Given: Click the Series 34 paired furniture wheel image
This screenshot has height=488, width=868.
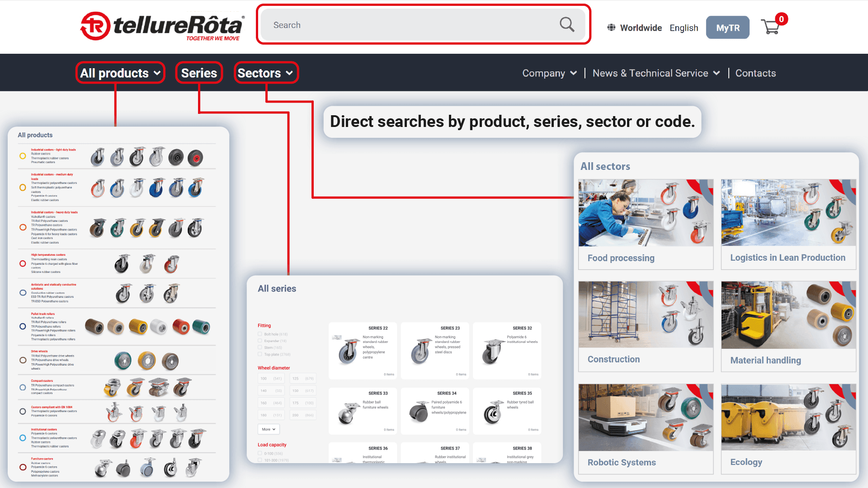Looking at the screenshot, I should [419, 412].
